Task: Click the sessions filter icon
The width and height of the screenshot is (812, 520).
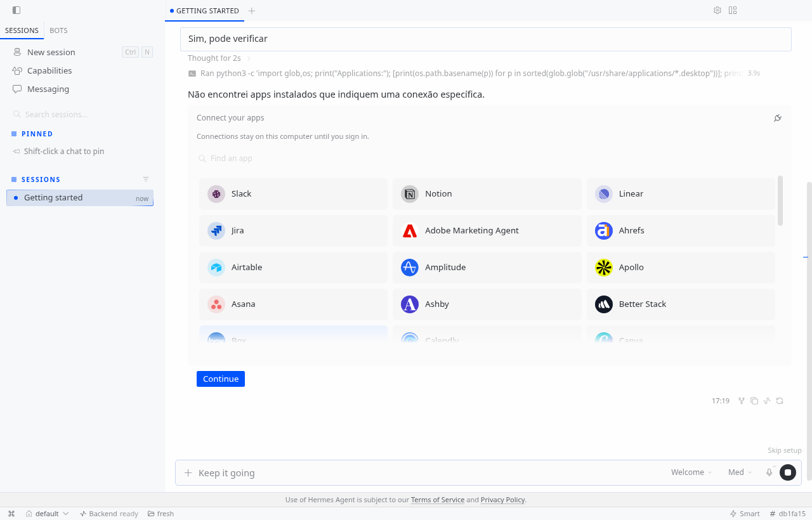Action: [x=146, y=179]
